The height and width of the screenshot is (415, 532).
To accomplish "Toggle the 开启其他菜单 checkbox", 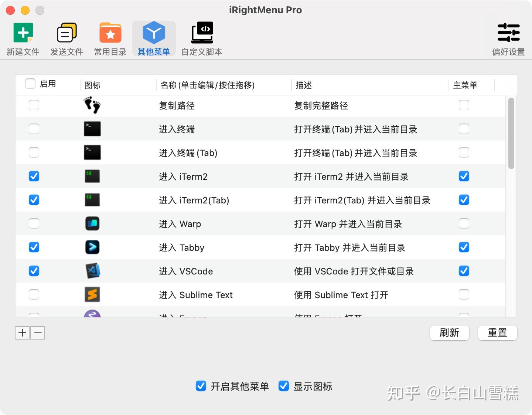I will tap(201, 386).
